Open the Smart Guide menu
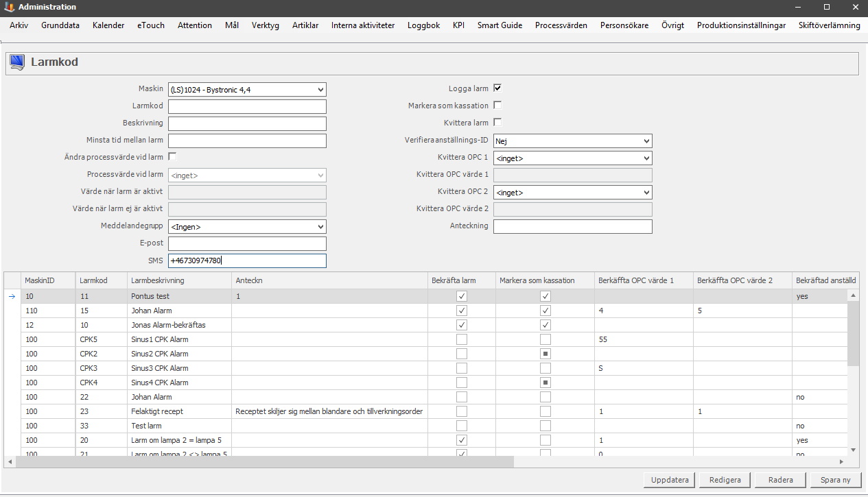Viewport: 868px width, 497px height. click(x=500, y=25)
